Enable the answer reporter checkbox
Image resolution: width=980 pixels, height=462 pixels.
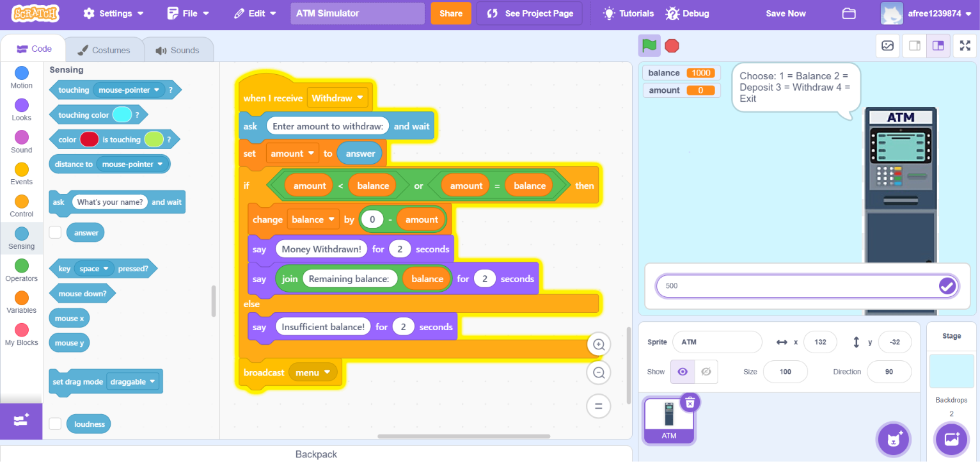pyautogui.click(x=56, y=232)
